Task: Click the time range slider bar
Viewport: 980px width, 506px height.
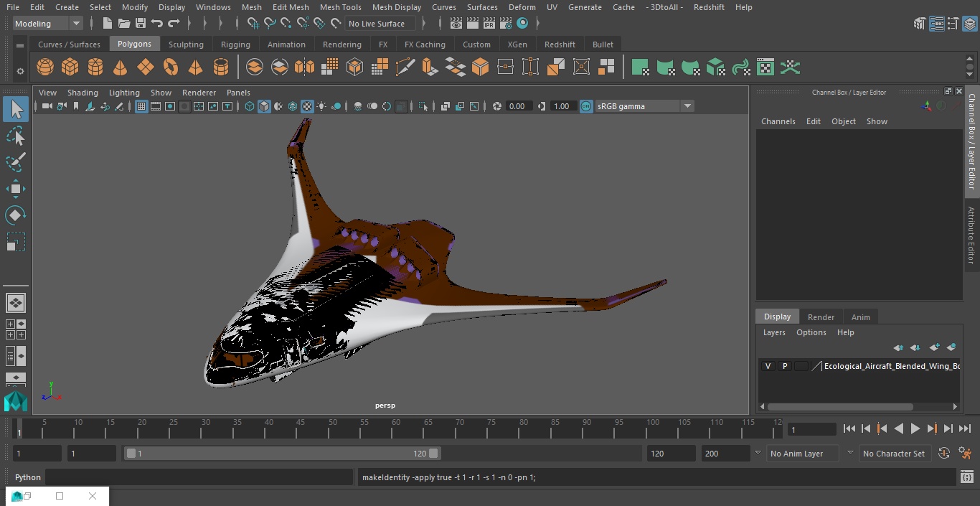Action: pyautogui.click(x=283, y=454)
